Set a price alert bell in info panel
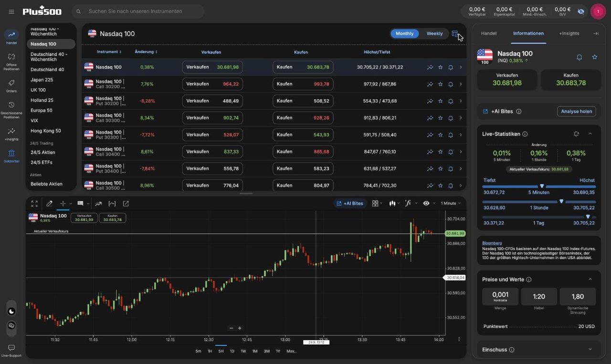The width and height of the screenshot is (611, 364). point(579,57)
